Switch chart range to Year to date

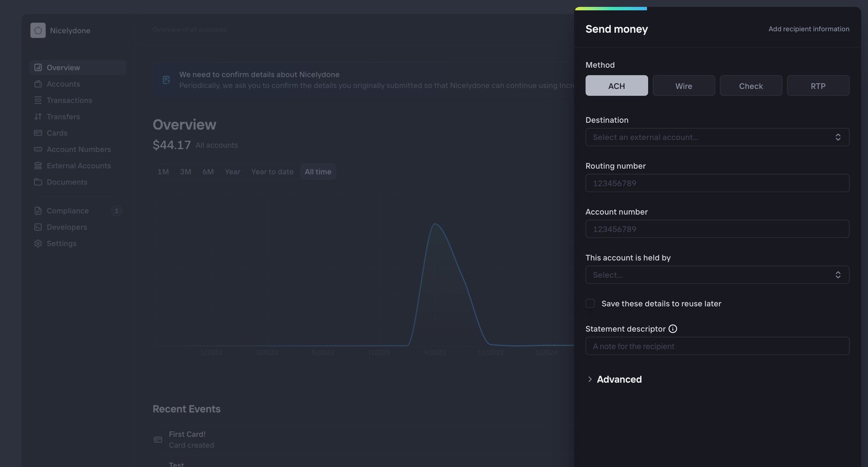[272, 172]
